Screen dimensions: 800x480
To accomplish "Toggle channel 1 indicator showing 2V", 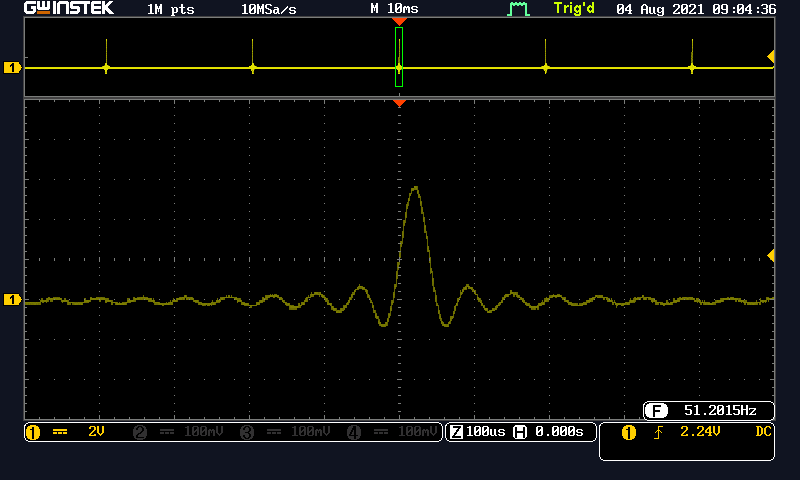I will point(66,432).
